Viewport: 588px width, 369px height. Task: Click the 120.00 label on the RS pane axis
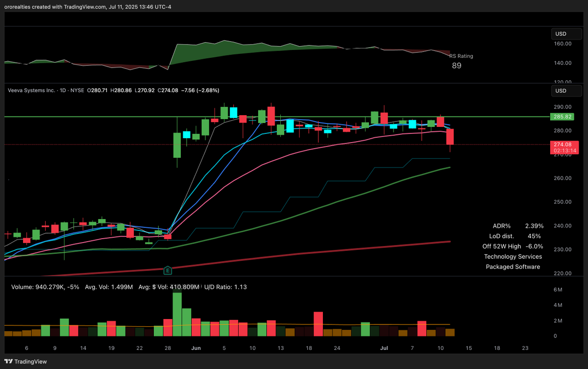click(562, 82)
